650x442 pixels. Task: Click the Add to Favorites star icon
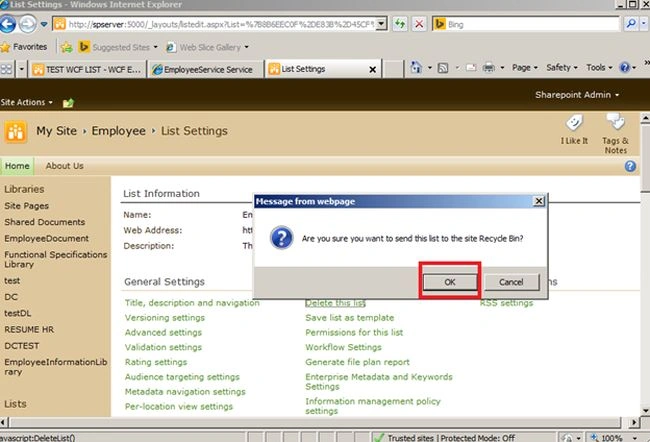click(x=67, y=47)
